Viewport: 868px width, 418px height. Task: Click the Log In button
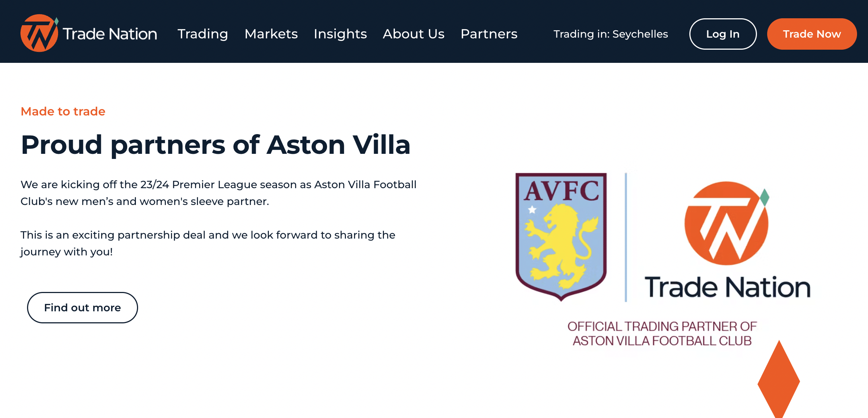tap(723, 34)
